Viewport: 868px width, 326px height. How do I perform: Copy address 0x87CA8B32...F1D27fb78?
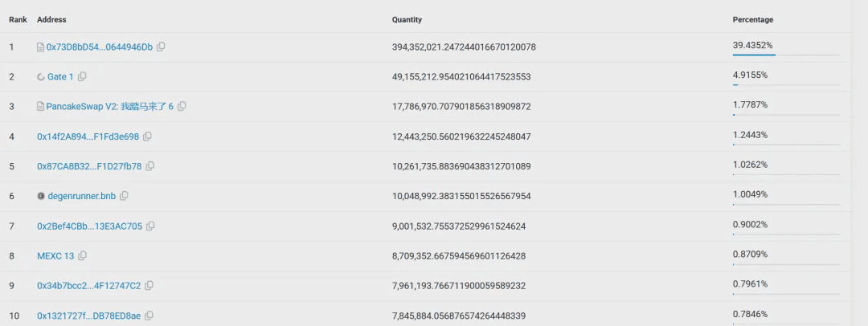(150, 166)
